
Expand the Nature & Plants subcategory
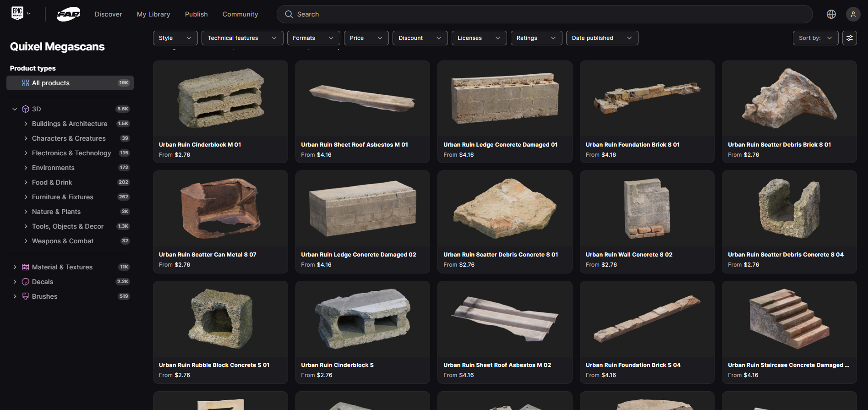[x=26, y=212]
